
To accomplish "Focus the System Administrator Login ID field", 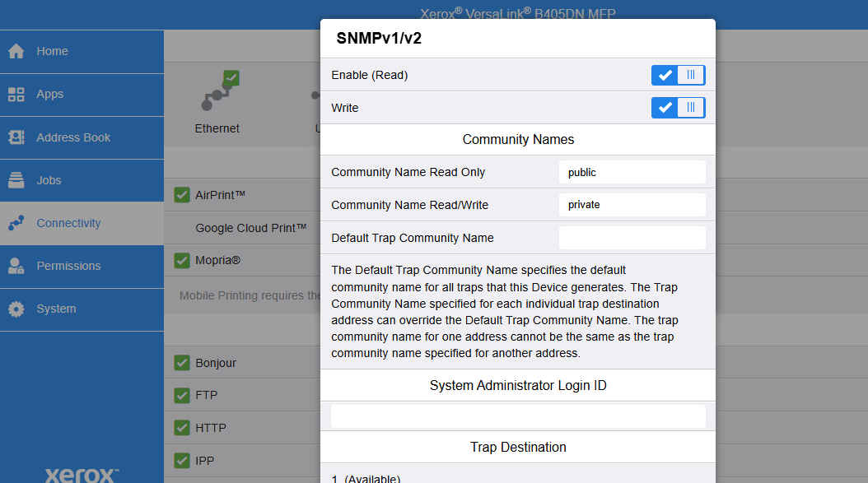I will 518,416.
